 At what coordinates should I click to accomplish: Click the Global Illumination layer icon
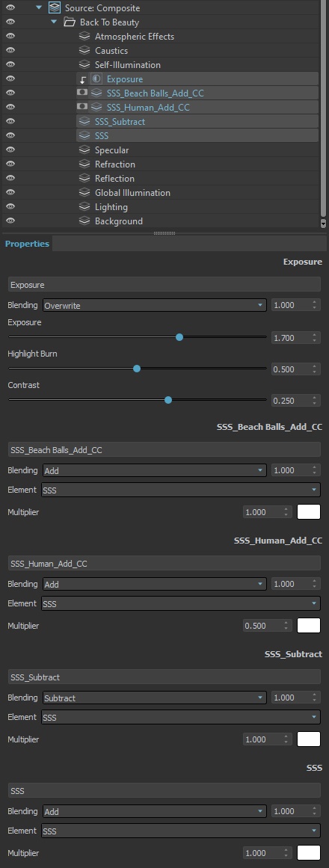[x=84, y=193]
